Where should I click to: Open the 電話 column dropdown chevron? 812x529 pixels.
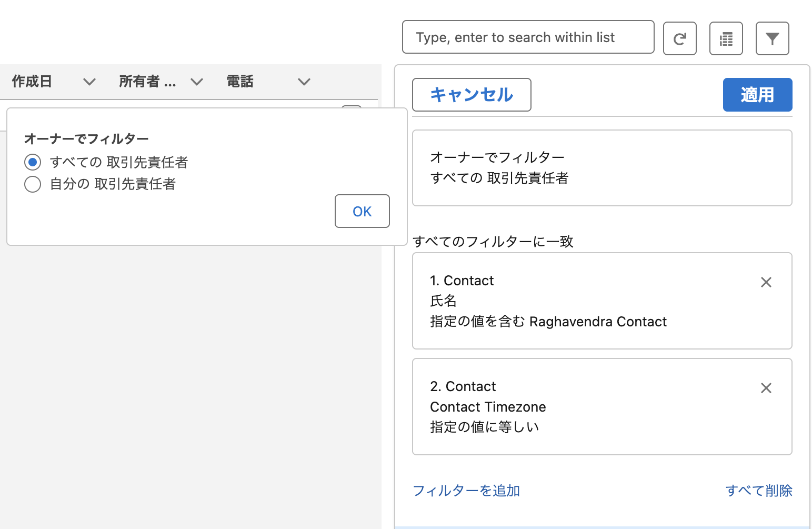pos(304,82)
